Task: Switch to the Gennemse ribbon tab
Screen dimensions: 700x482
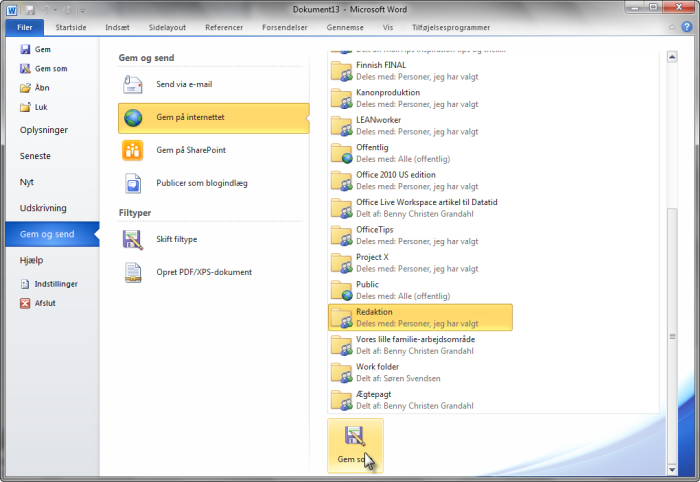Action: tap(345, 27)
